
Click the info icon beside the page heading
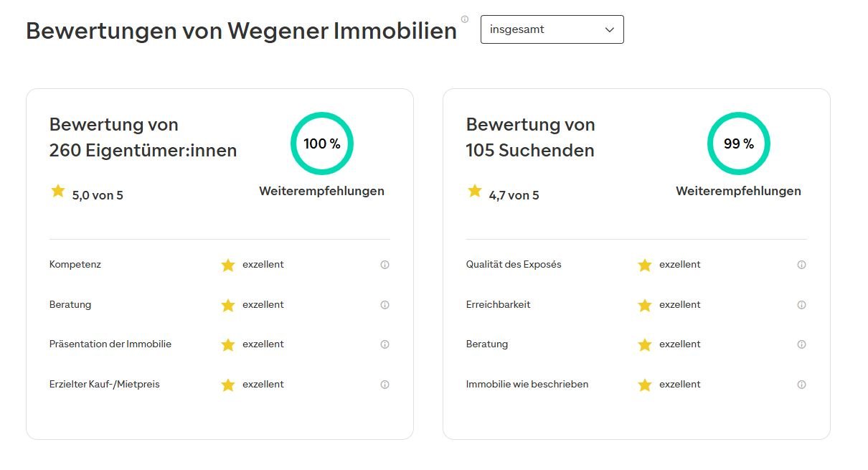point(465,19)
